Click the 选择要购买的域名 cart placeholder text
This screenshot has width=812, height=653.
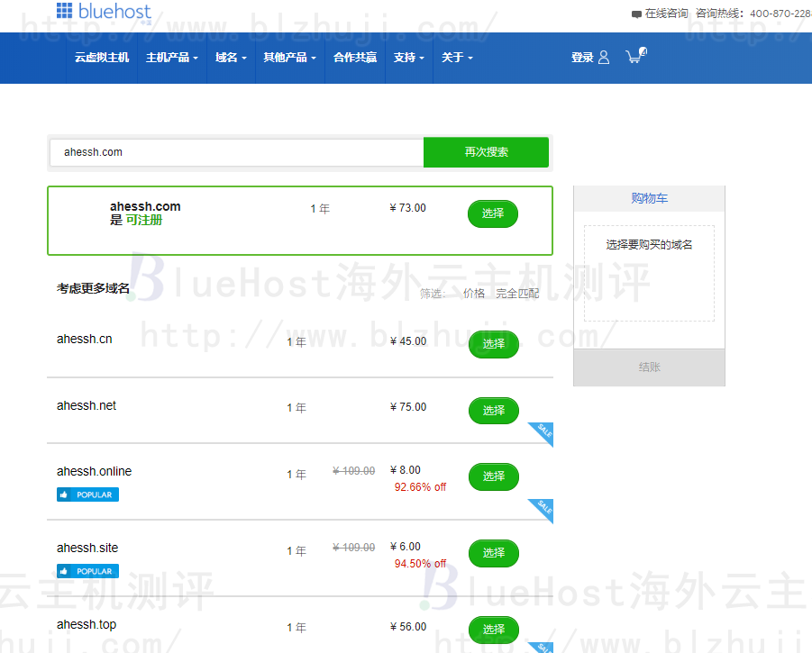650,245
